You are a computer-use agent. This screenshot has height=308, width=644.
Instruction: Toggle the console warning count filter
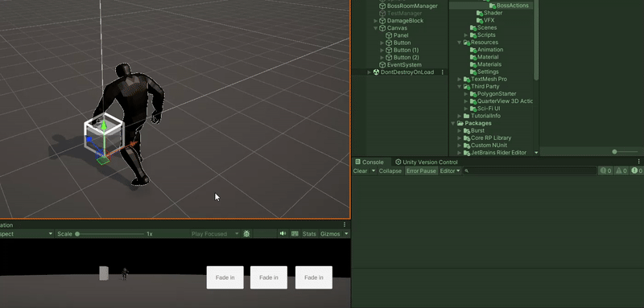621,171
